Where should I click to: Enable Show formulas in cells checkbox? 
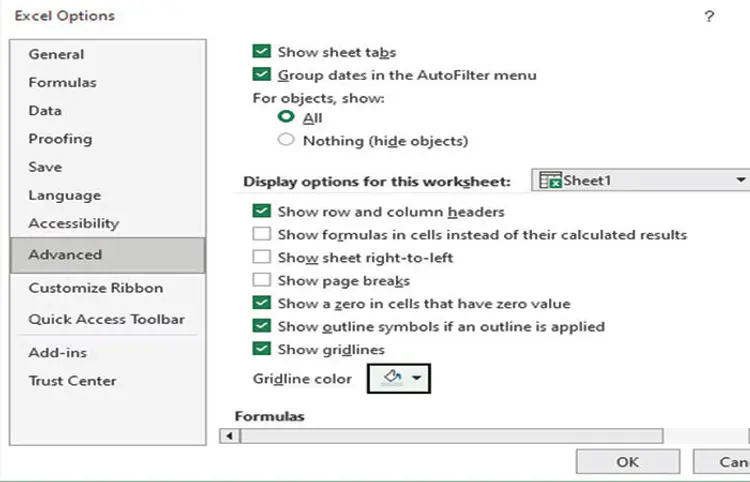click(262, 235)
